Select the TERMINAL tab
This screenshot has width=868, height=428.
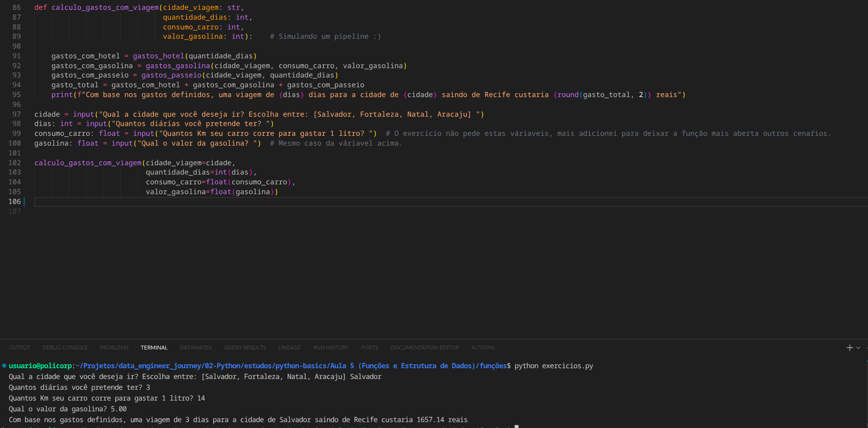[x=154, y=348]
